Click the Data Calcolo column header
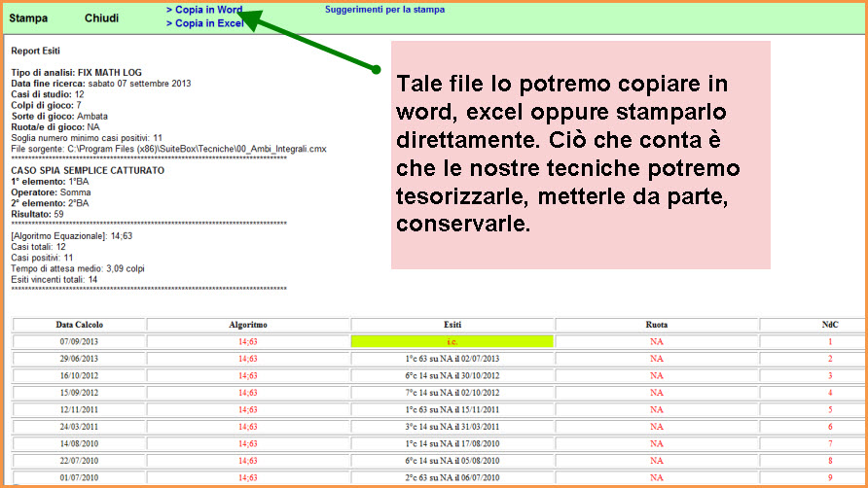The width and height of the screenshot is (868, 488). click(80, 325)
